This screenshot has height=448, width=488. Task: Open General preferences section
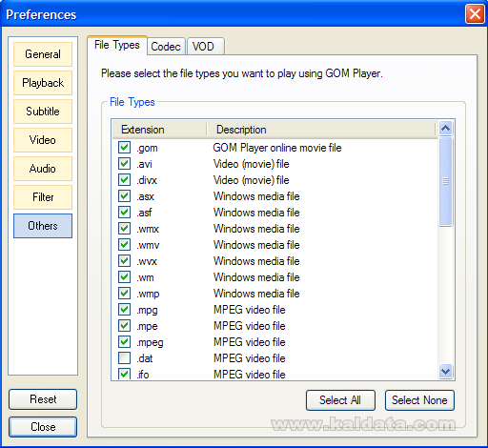coord(43,54)
